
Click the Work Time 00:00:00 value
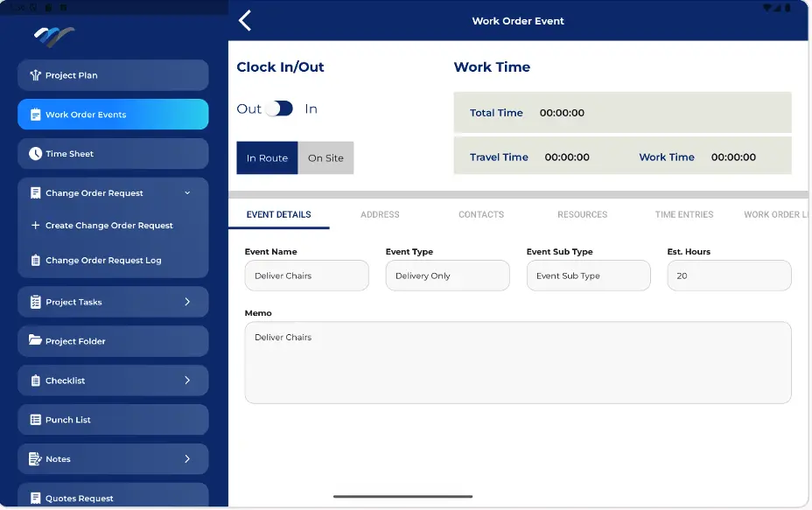pos(733,157)
